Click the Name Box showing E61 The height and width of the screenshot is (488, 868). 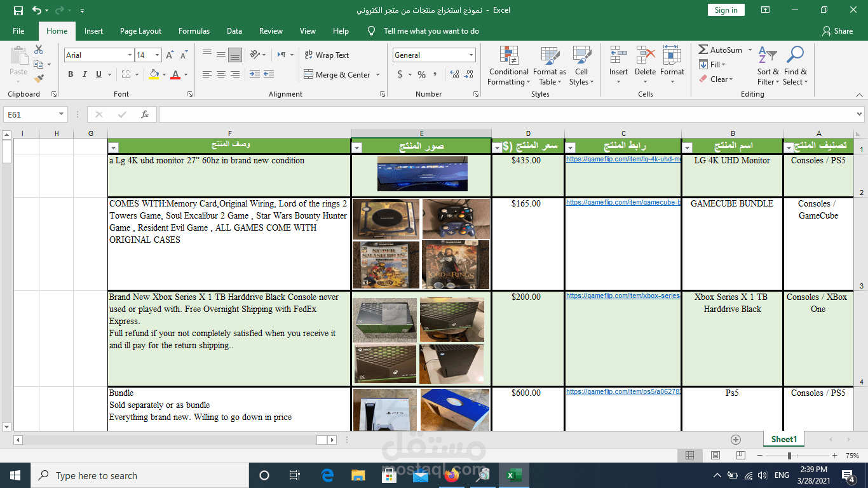[x=31, y=114]
